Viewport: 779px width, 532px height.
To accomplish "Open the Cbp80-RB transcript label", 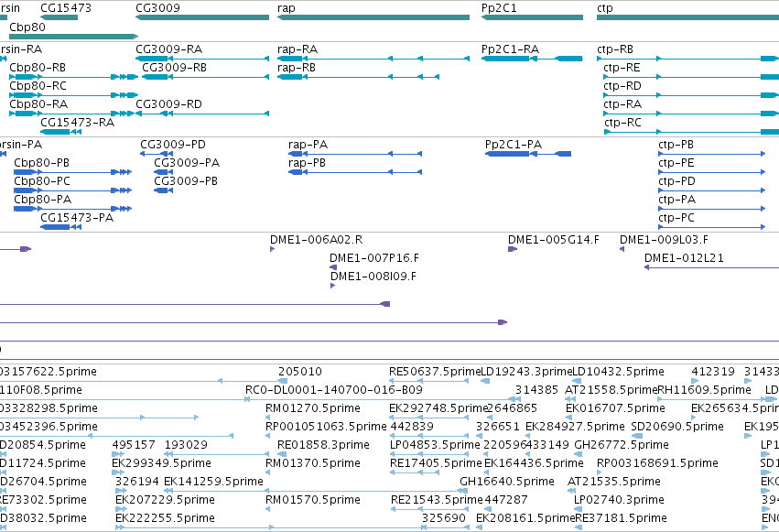I will [x=38, y=68].
